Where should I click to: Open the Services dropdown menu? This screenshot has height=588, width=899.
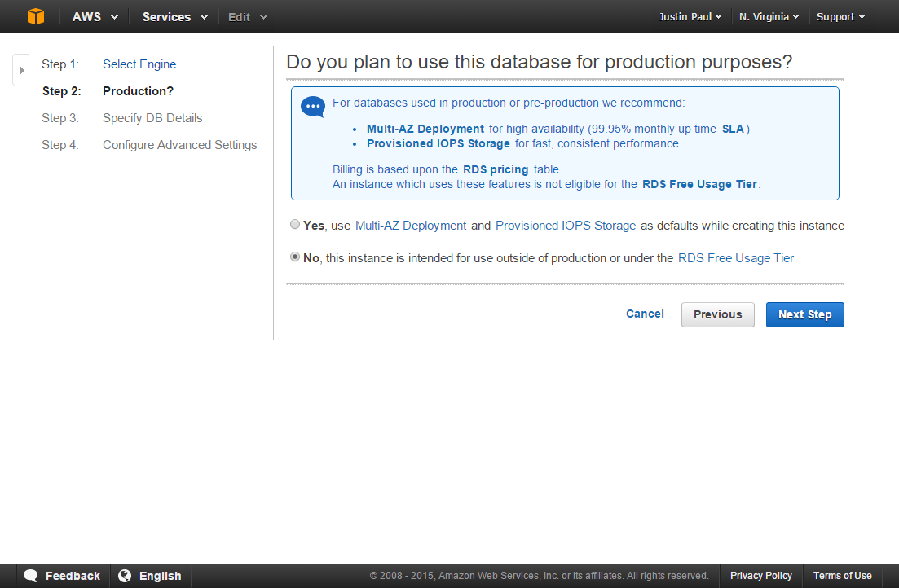pos(175,16)
